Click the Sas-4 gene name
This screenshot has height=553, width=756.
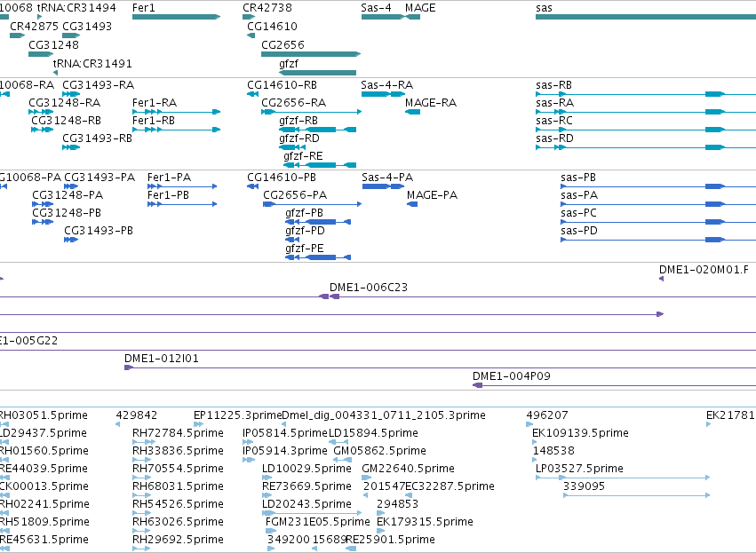[376, 8]
